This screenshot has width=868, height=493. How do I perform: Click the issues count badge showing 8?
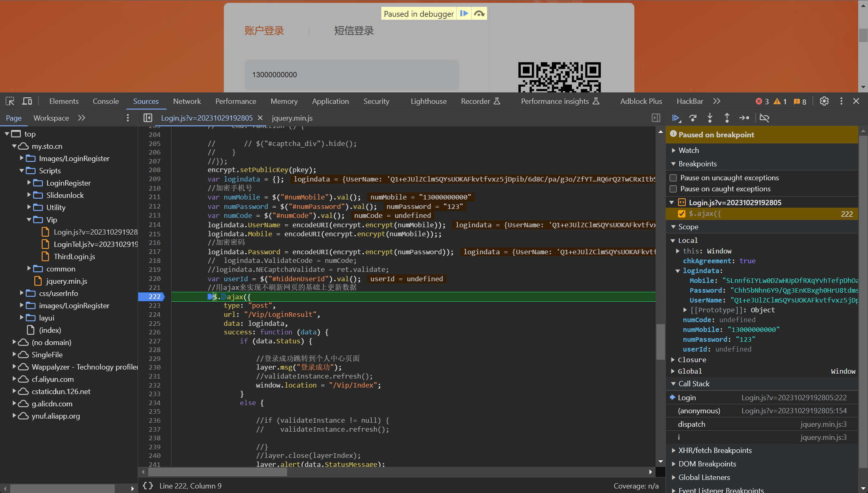(x=800, y=101)
